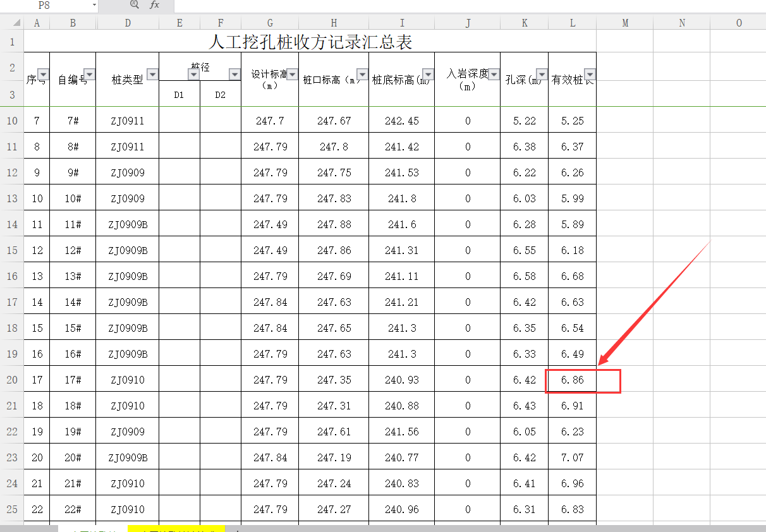Image resolution: width=766 pixels, height=532 pixels.
Task: Expand the 孔深 filter arrow
Action: tap(542, 75)
